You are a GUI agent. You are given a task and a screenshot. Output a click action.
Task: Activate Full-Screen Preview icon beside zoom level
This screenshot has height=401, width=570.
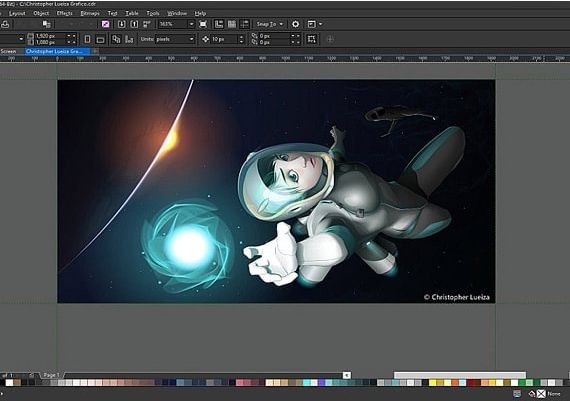tap(203, 24)
